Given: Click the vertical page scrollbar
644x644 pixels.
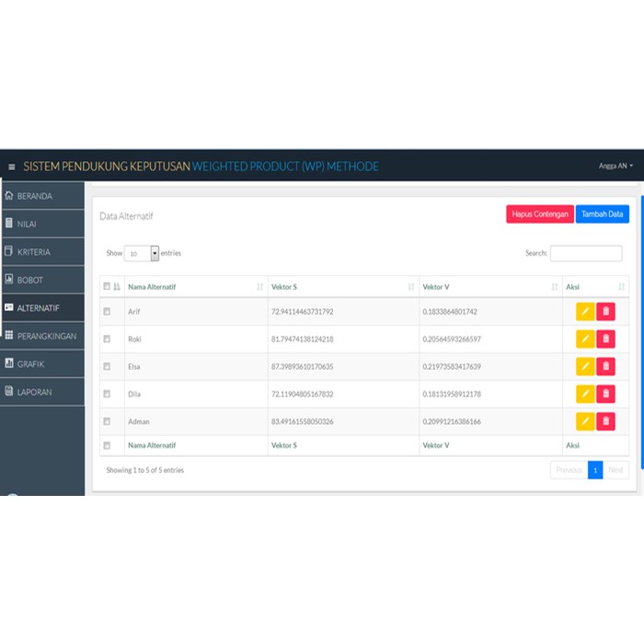Looking at the screenshot, I should 642,333.
